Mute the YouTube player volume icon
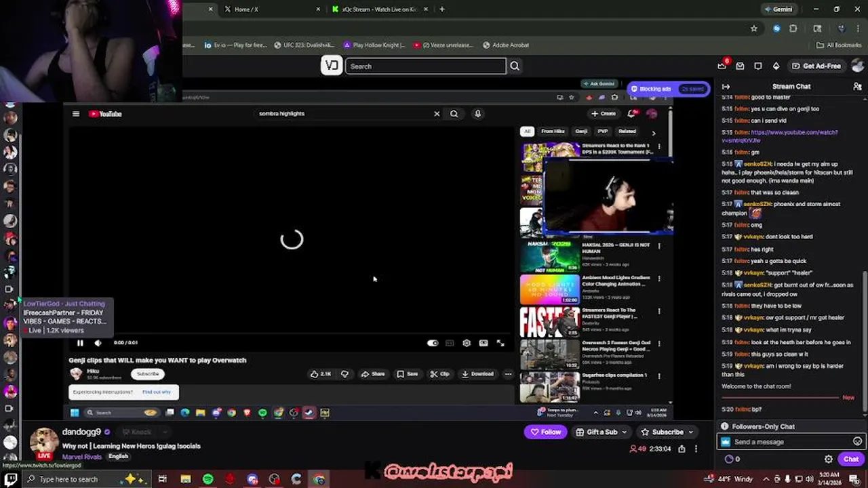The height and width of the screenshot is (488, 868). point(98,343)
